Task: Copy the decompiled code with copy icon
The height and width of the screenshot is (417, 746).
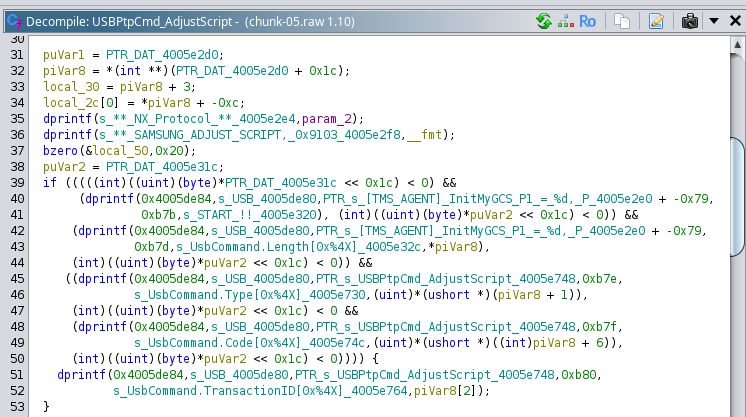Action: coord(622,21)
